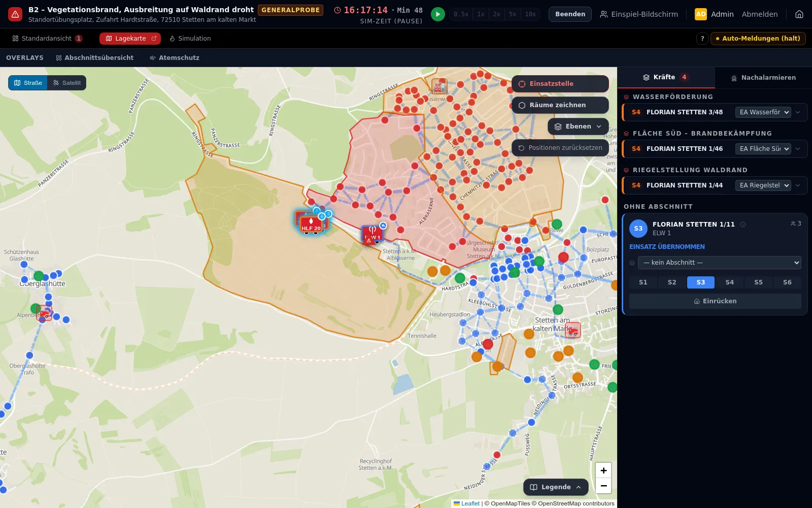The image size is (812, 508).
Task: Expand the Ebenen layers dropdown
Action: [578, 126]
